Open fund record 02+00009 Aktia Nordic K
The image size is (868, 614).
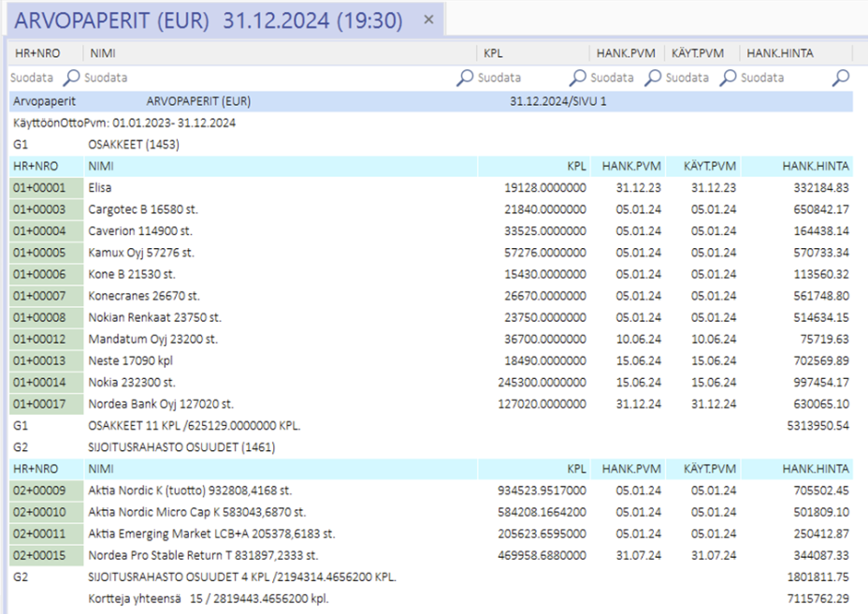[x=46, y=490]
